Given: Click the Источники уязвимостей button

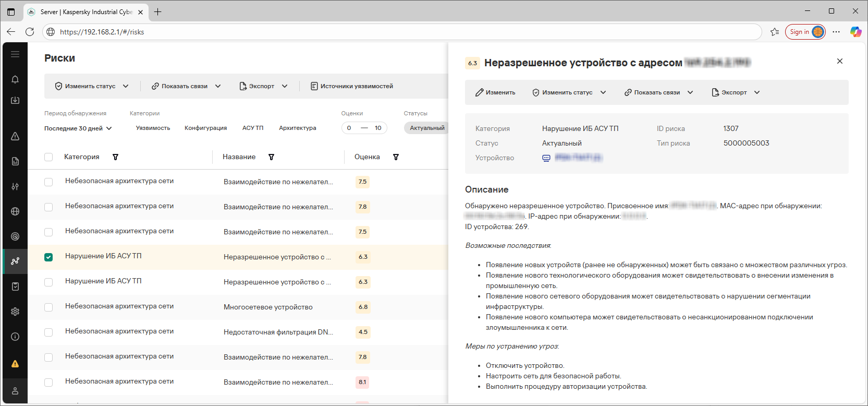Looking at the screenshot, I should (x=352, y=86).
